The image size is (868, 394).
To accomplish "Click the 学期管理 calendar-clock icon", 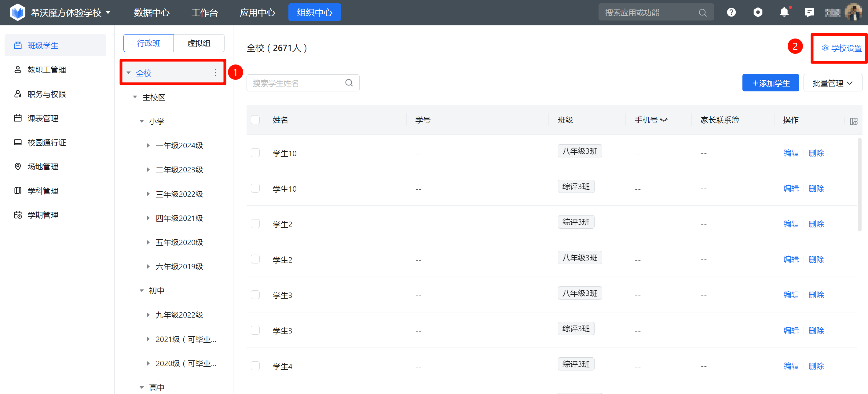I will pos(18,215).
